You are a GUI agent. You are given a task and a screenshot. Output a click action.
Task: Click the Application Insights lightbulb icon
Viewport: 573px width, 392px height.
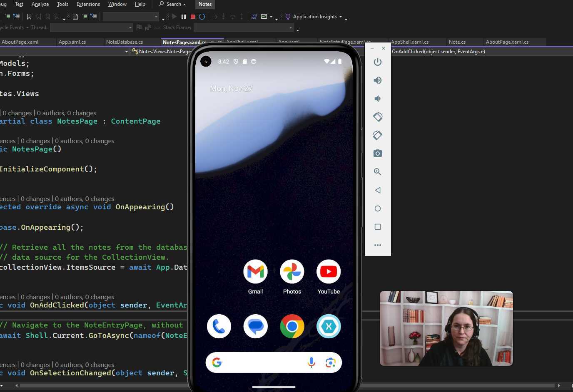coord(288,17)
